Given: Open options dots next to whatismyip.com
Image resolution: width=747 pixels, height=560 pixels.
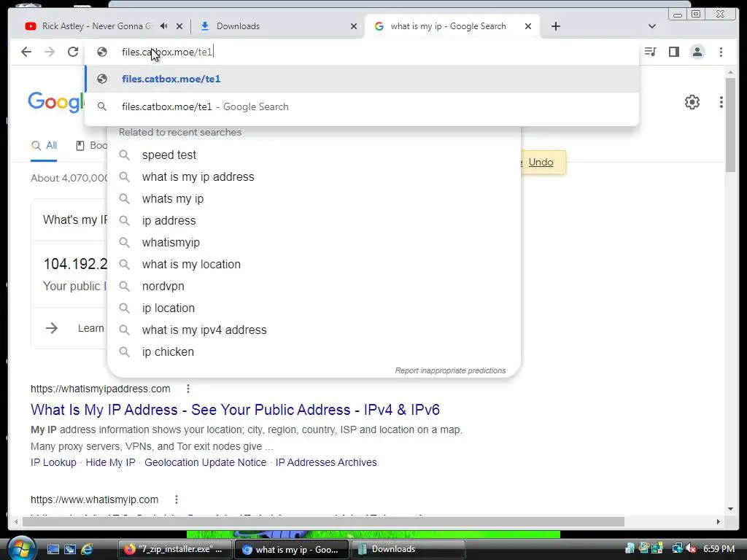Looking at the screenshot, I should (x=177, y=499).
